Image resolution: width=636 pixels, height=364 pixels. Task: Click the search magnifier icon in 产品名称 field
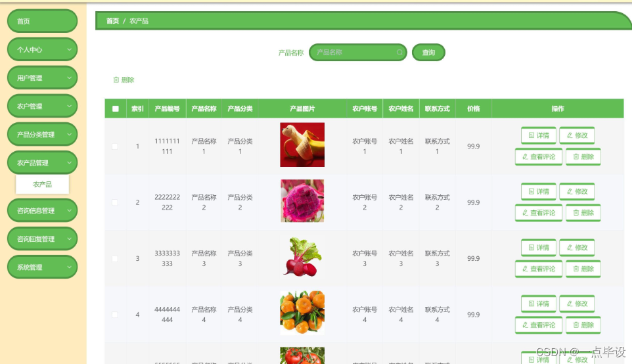(x=399, y=53)
